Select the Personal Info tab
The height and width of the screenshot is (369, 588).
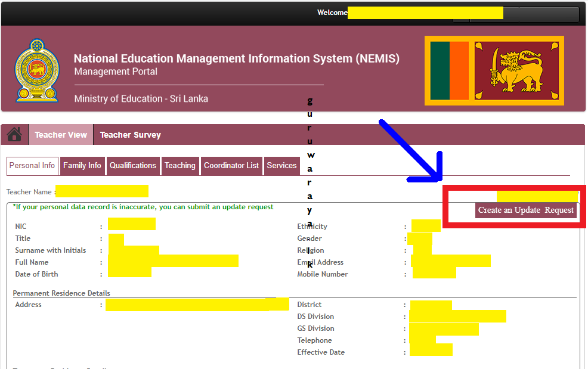pyautogui.click(x=32, y=165)
